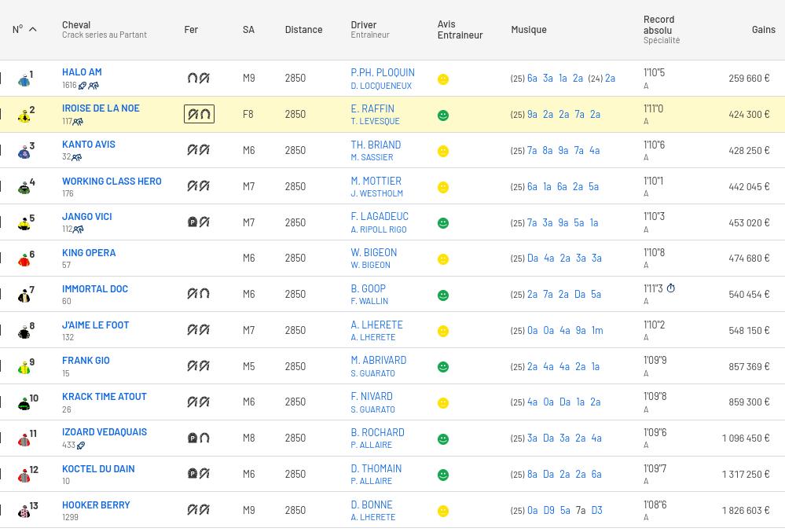Click yellow neutral face for Halo Am
Viewport: 785px width, 532px height.
click(443, 79)
